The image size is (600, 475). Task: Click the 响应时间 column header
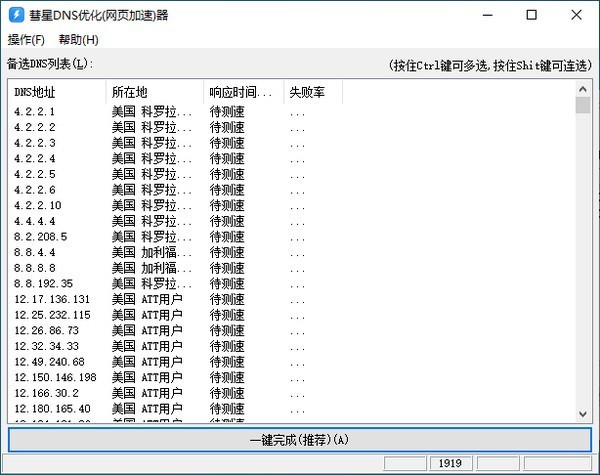click(x=244, y=92)
